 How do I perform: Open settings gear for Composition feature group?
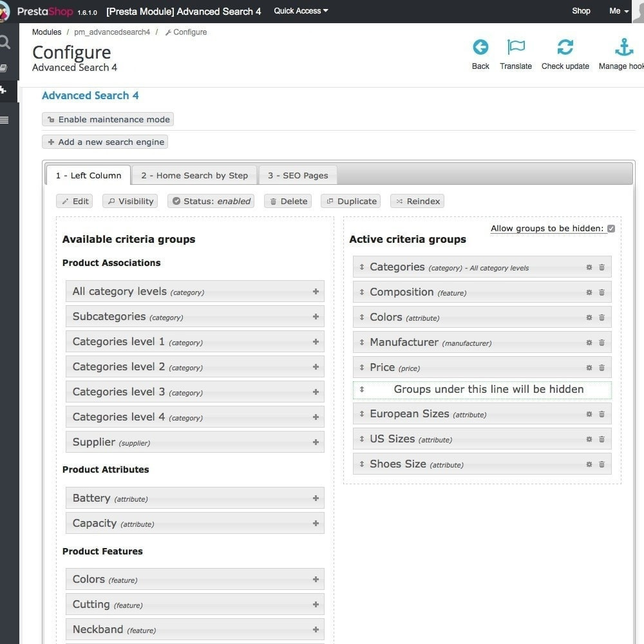pyautogui.click(x=589, y=292)
